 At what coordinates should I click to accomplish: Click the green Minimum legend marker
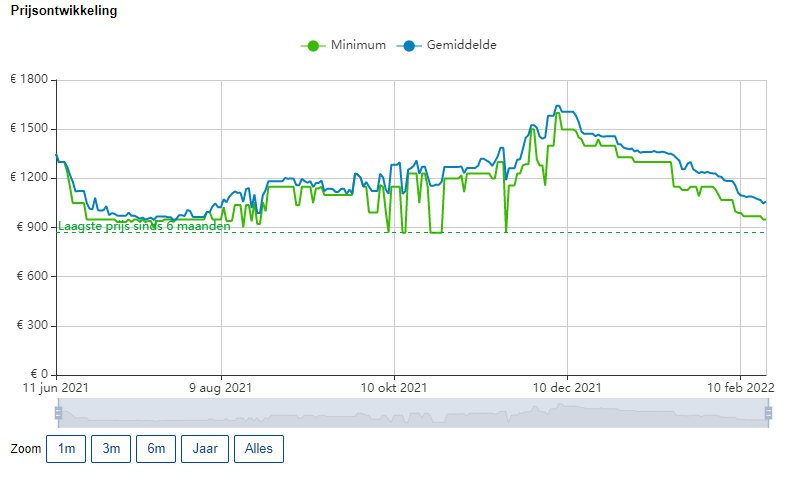click(x=312, y=46)
